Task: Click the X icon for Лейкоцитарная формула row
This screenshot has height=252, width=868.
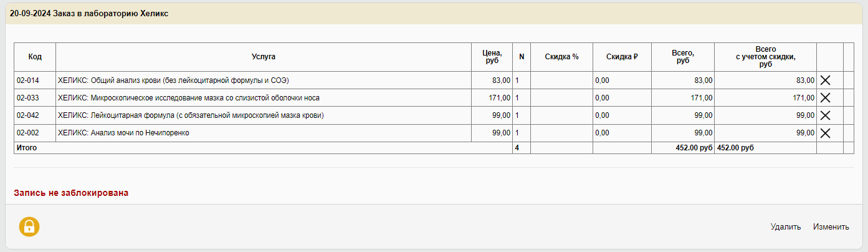Action: tap(825, 115)
